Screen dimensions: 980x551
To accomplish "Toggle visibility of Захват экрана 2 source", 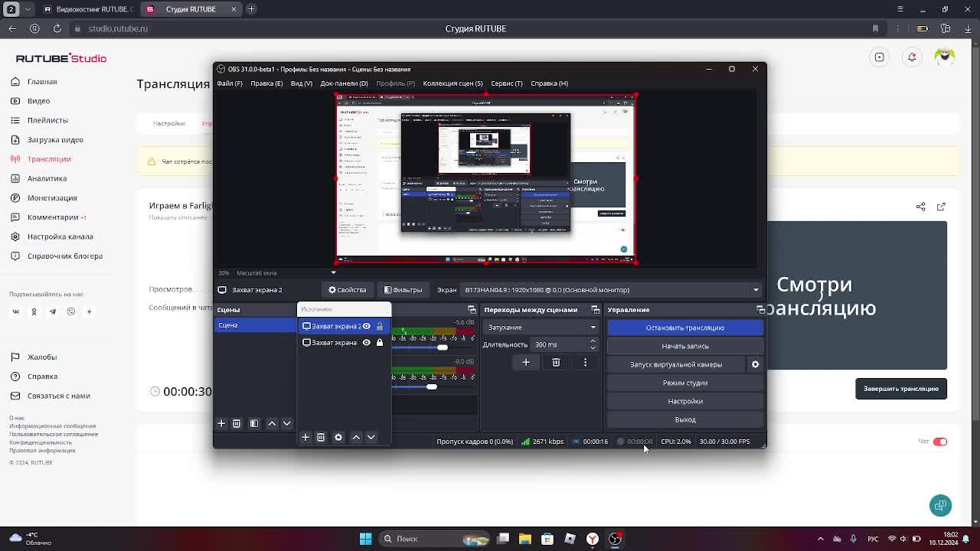I will pyautogui.click(x=366, y=326).
